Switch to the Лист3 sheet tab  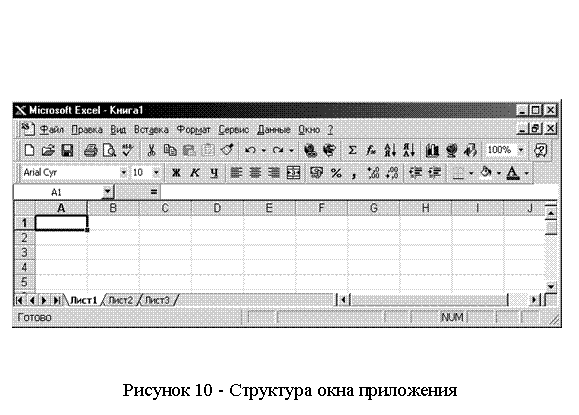pos(157,300)
